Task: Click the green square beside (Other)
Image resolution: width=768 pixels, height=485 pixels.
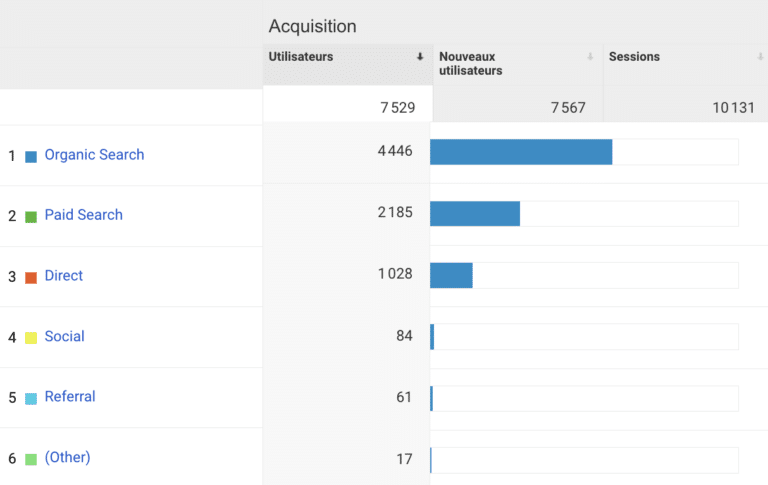Action: (x=31, y=459)
